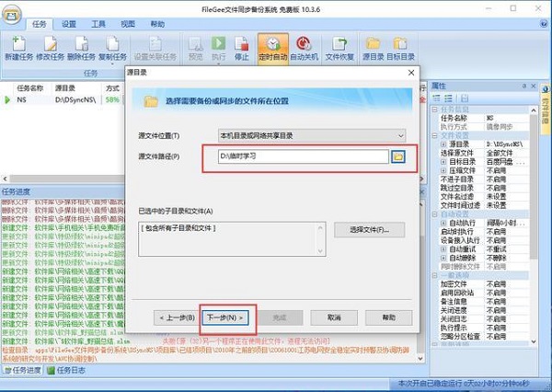Click the 不进子目录 property row
Image resolution: width=552 pixels, height=392 pixels.
pos(484,179)
